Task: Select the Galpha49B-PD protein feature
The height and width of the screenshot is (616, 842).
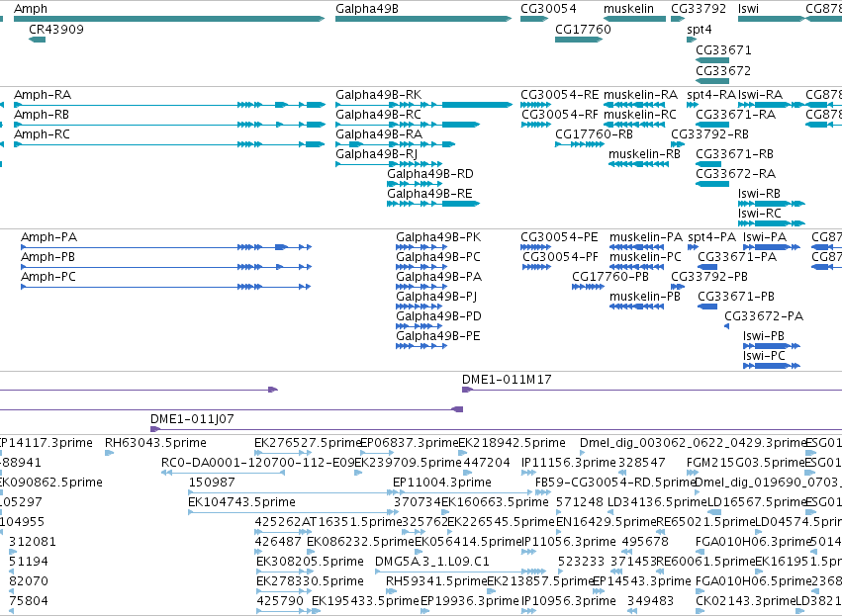Action: pos(419,326)
